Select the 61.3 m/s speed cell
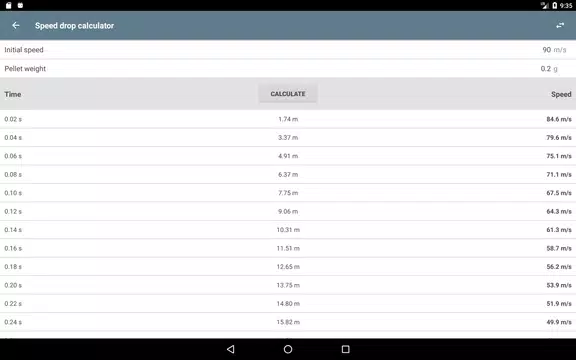The image size is (576, 360). click(559, 230)
